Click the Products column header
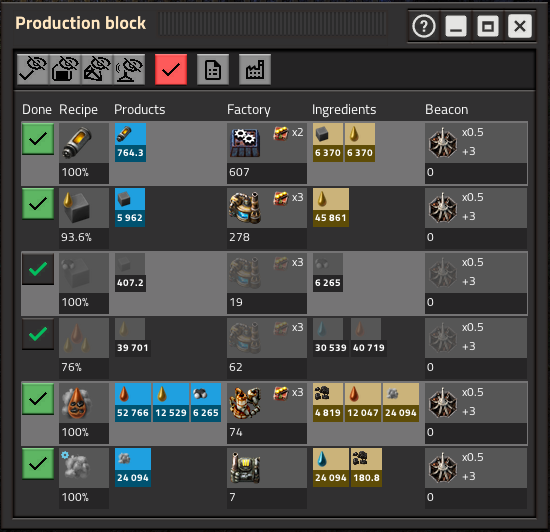The image size is (550, 532). coord(140,109)
